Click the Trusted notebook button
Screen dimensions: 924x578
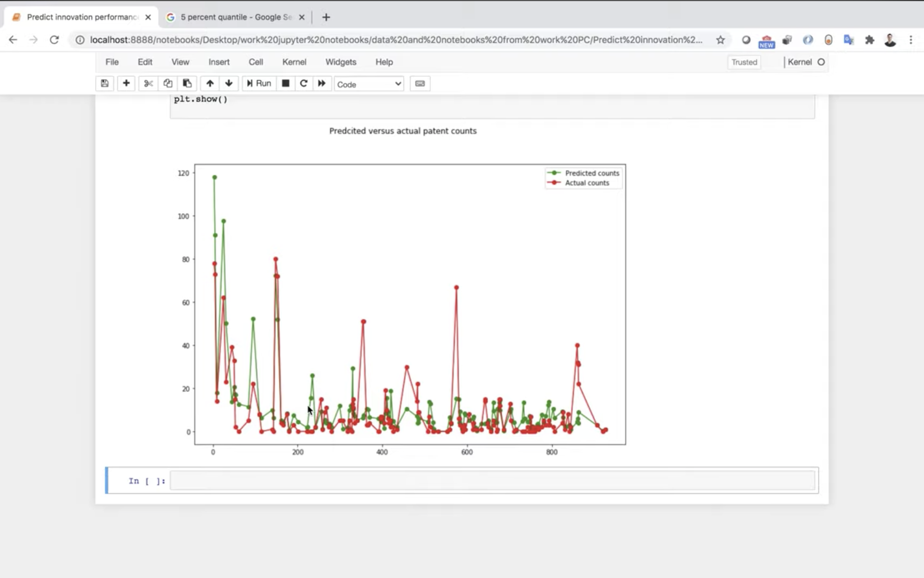click(x=744, y=62)
